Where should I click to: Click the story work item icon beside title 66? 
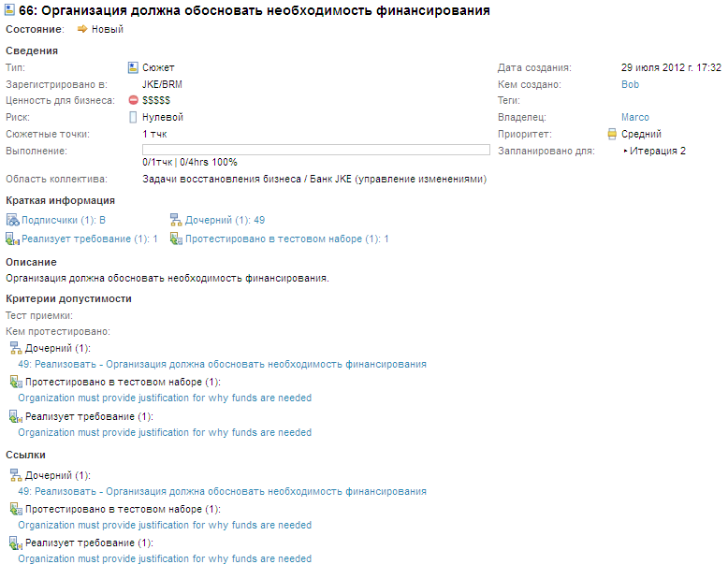click(x=9, y=9)
